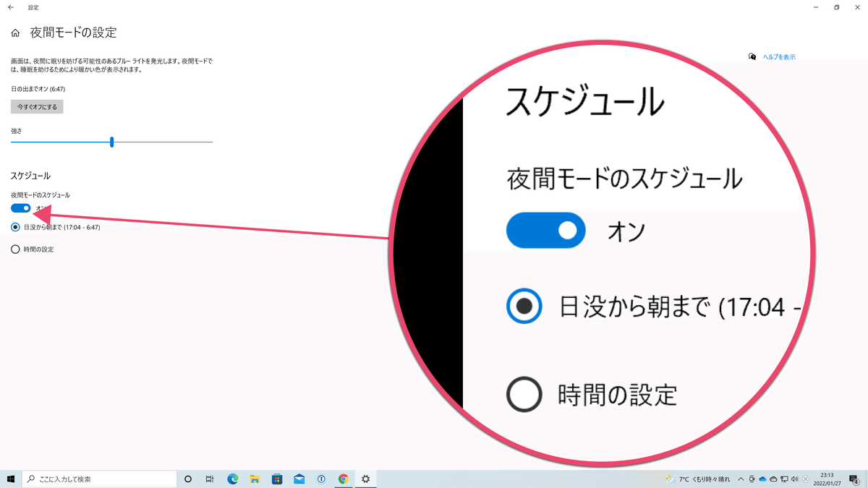The width and height of the screenshot is (868, 488).
Task: Click the 今すぐオフにする button
Action: tap(38, 107)
